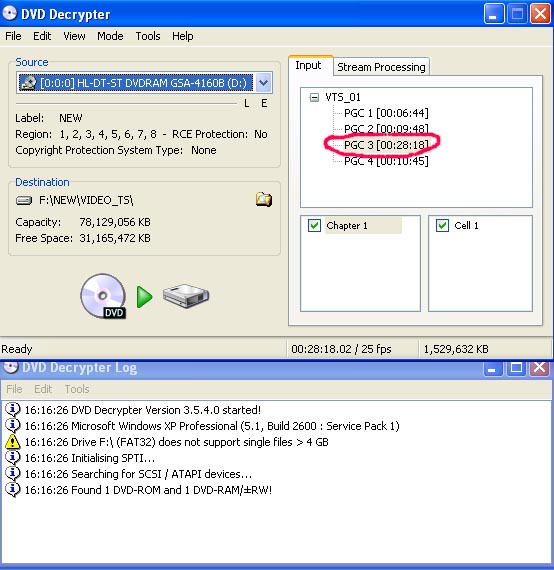Screen dimensions: 554x570
Task: Open the Mode menu
Action: click(x=110, y=36)
